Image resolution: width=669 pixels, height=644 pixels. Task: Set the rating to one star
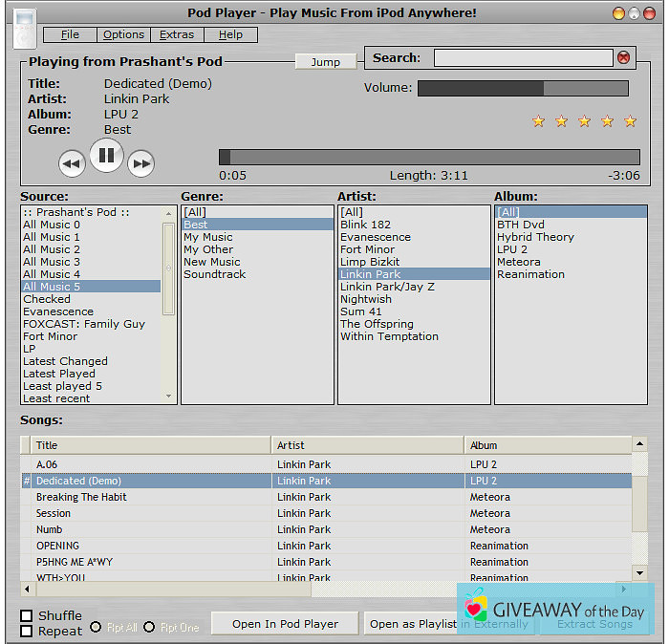(538, 121)
